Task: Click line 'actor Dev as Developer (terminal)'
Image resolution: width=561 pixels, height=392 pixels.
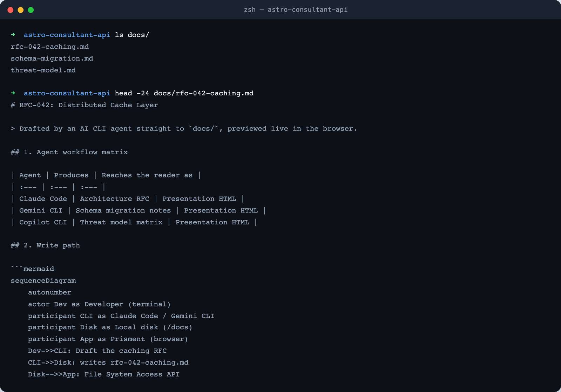Action: coord(99,304)
